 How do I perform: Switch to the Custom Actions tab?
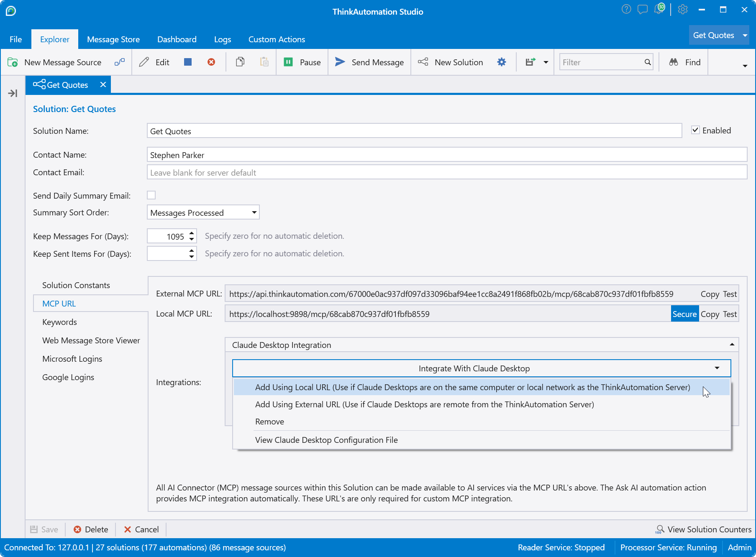click(x=277, y=39)
